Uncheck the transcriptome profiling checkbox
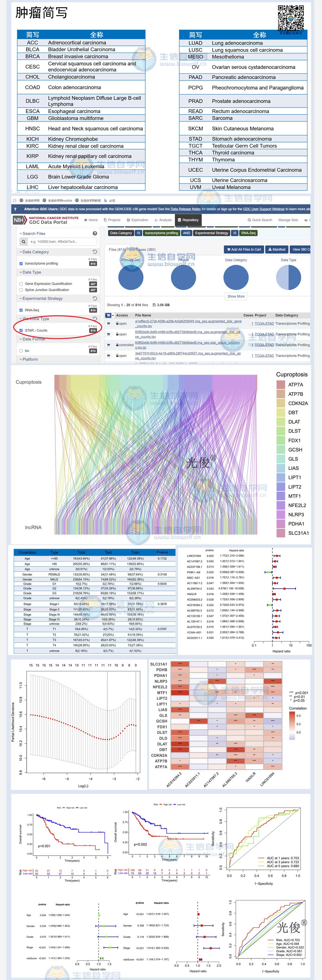This screenshot has height=980, width=322. [21, 264]
